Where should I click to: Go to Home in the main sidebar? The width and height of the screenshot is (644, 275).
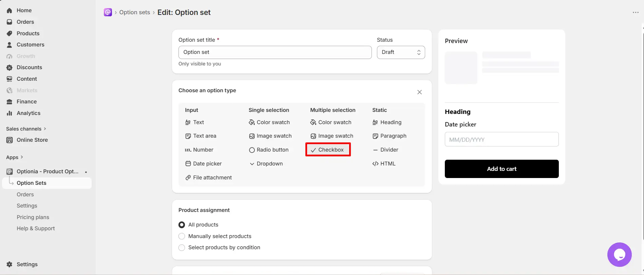24,11
